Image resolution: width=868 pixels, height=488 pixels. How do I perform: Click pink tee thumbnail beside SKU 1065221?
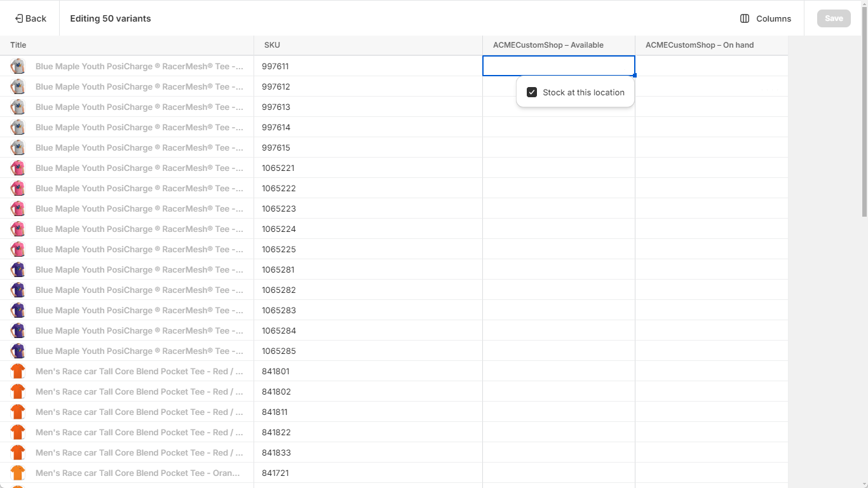click(18, 168)
